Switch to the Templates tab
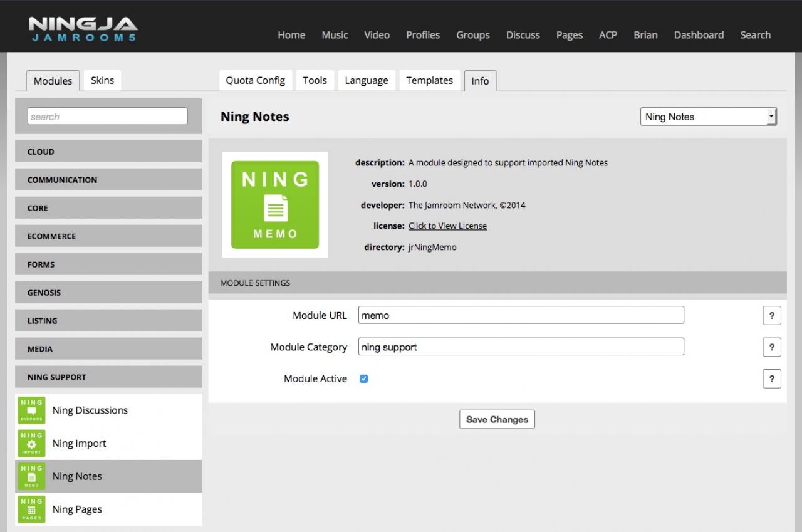Image resolution: width=802 pixels, height=532 pixels. point(429,80)
